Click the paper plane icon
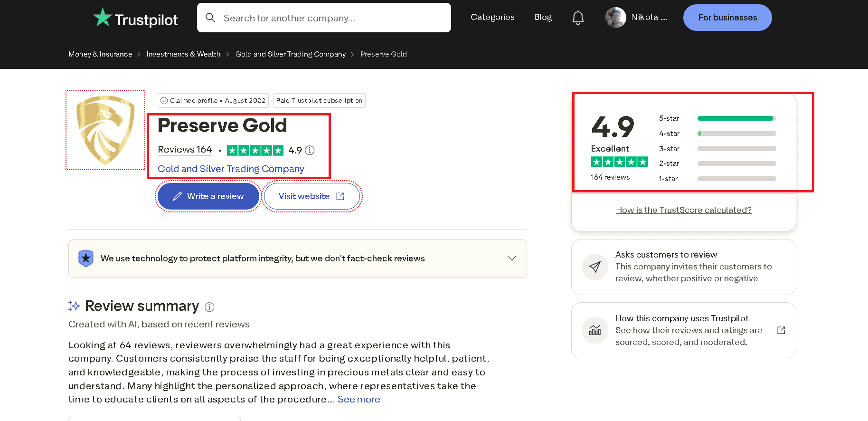The height and width of the screenshot is (421, 868). coord(595,267)
